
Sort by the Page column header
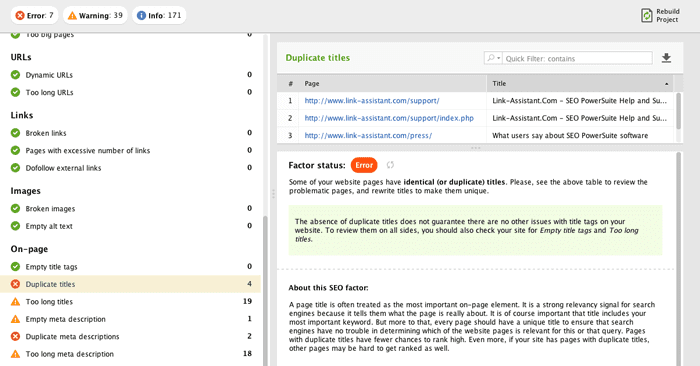(x=392, y=83)
